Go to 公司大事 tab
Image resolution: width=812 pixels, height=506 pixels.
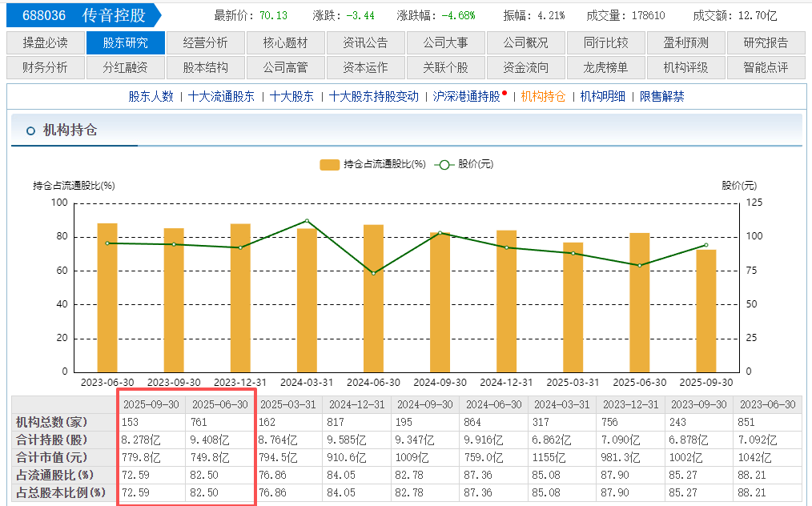tap(445, 43)
